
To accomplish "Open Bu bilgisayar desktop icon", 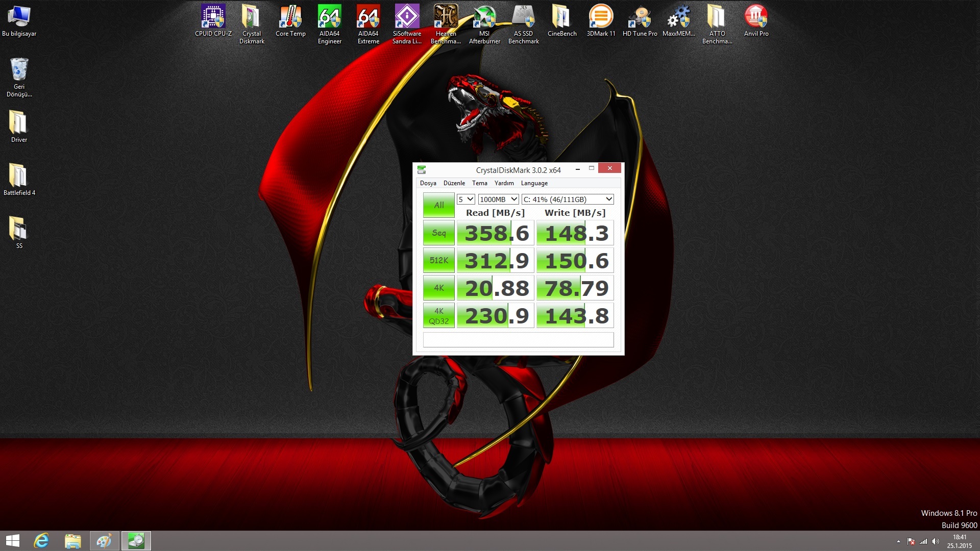I will tap(19, 21).
